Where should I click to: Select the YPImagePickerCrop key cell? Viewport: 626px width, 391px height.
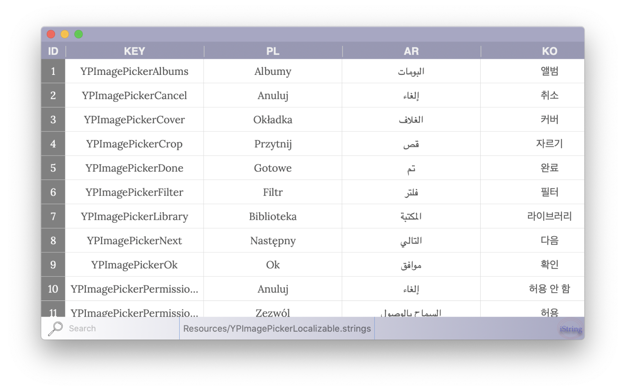click(x=135, y=144)
